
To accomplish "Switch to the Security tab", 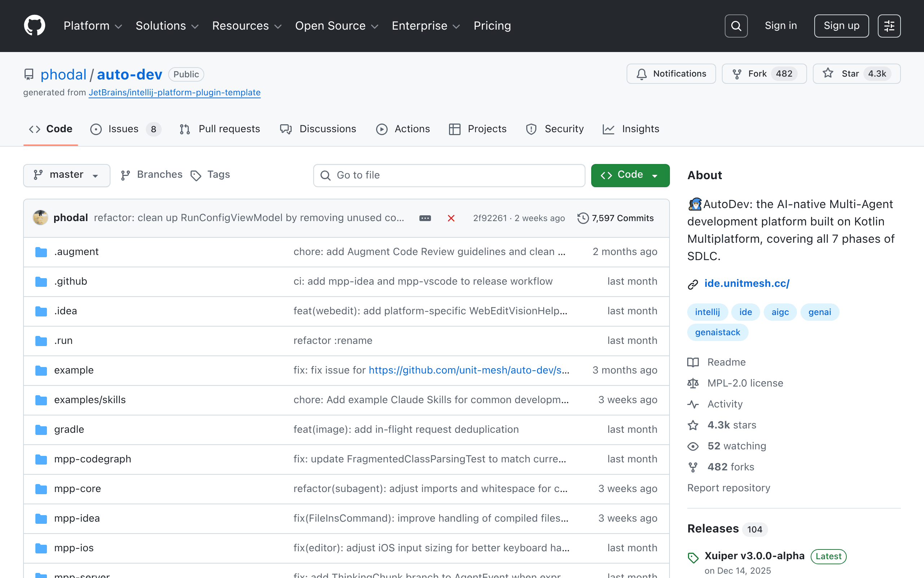I will point(555,129).
